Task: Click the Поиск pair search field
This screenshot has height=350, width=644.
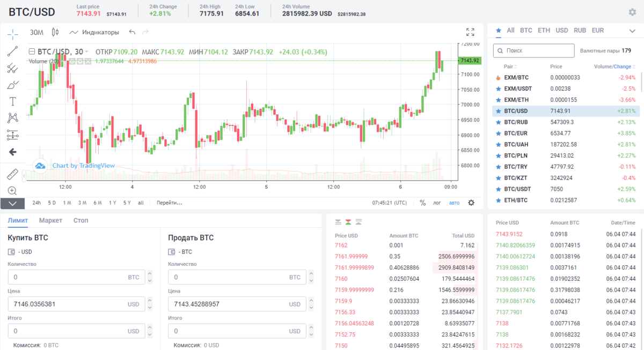Action: 533,50
